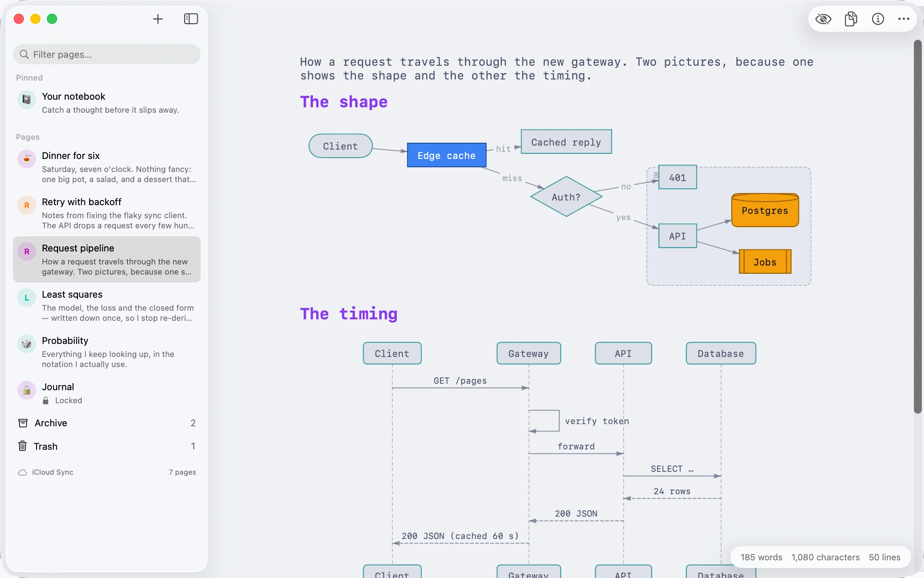Open the three-dot more options menu

pyautogui.click(x=904, y=19)
